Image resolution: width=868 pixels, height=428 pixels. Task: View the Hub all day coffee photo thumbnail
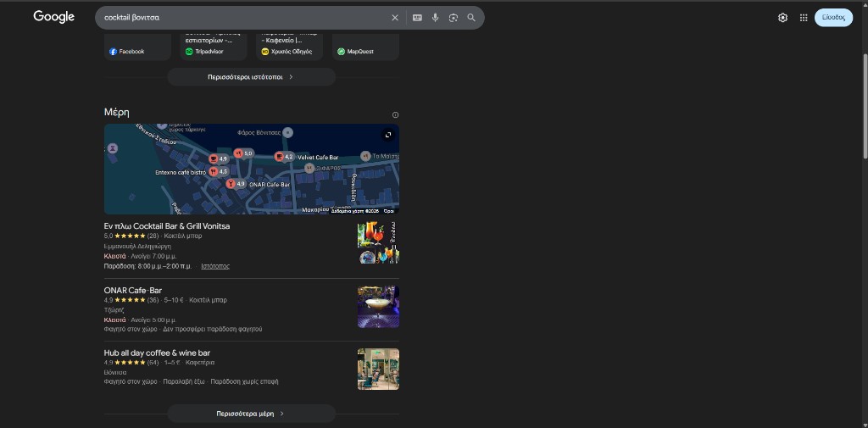coord(378,370)
